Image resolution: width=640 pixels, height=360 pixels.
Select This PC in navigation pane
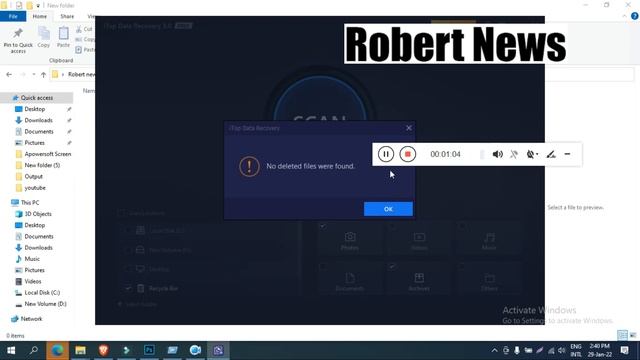pos(30,202)
